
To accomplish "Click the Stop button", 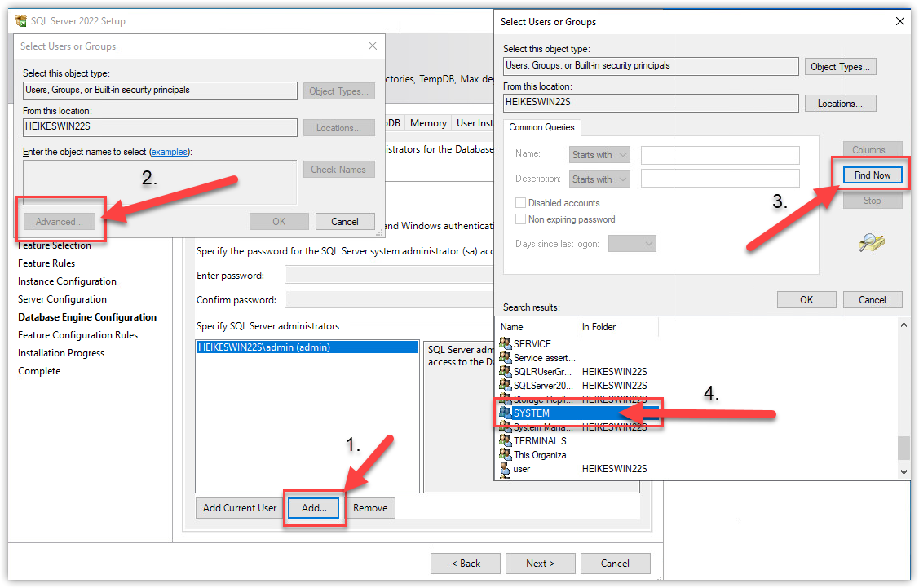I will click(873, 201).
